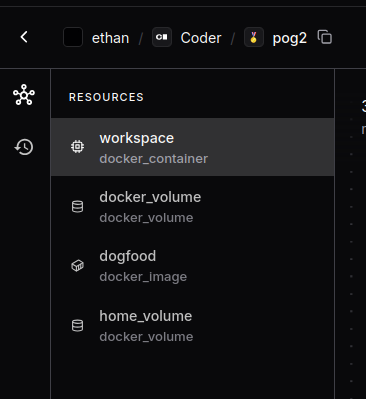Click the workspace chip icon
Image resolution: width=366 pixels, height=399 pixels.
coord(77,147)
